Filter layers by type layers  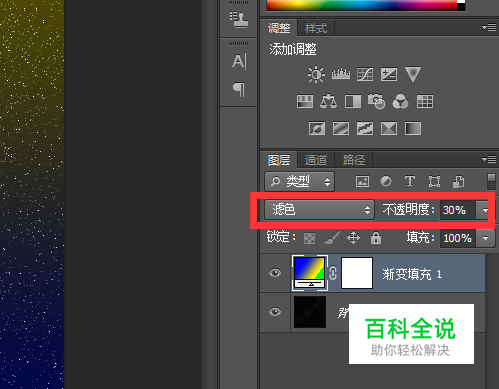pos(410,181)
